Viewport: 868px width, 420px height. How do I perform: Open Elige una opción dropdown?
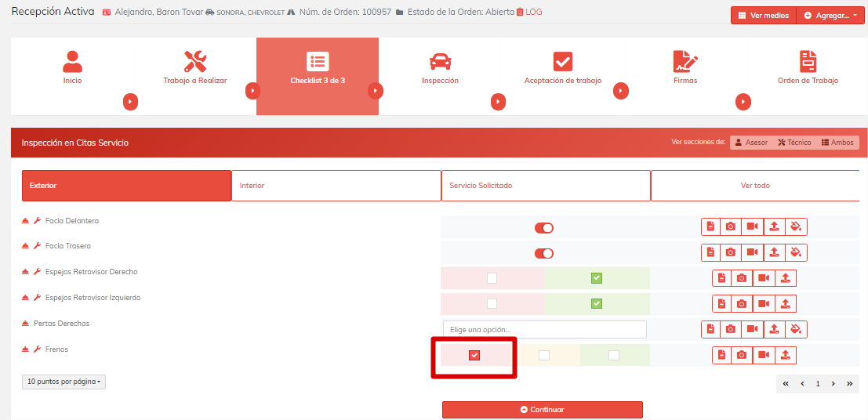point(544,329)
